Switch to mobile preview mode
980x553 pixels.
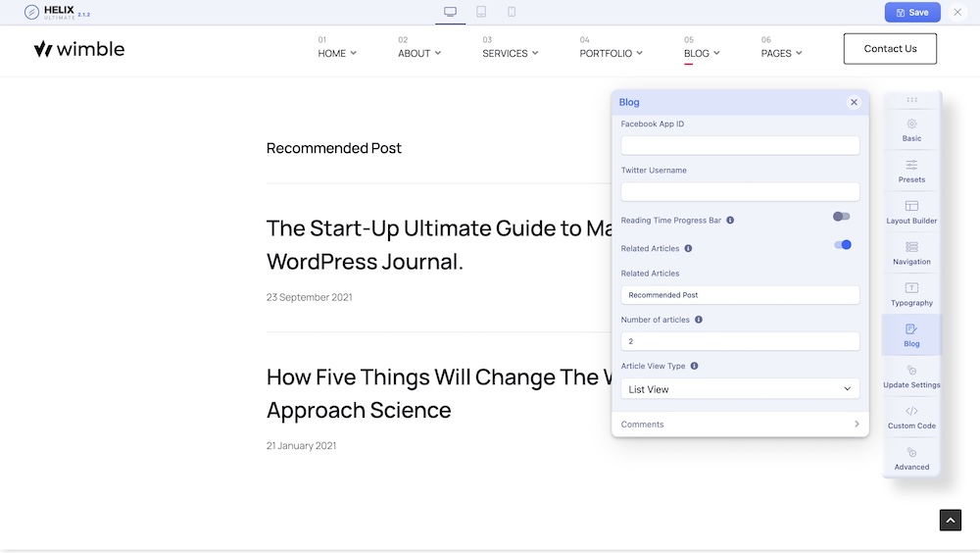click(x=512, y=12)
